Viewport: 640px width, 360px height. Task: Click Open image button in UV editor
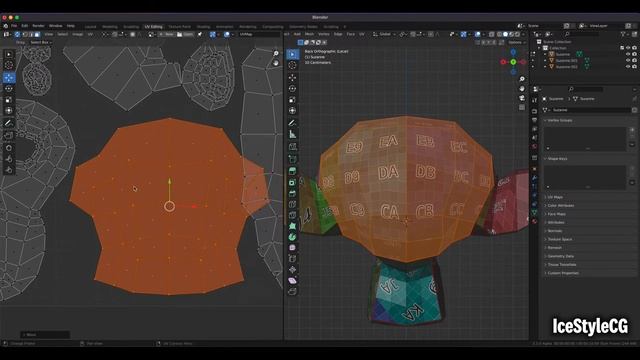(x=185, y=34)
